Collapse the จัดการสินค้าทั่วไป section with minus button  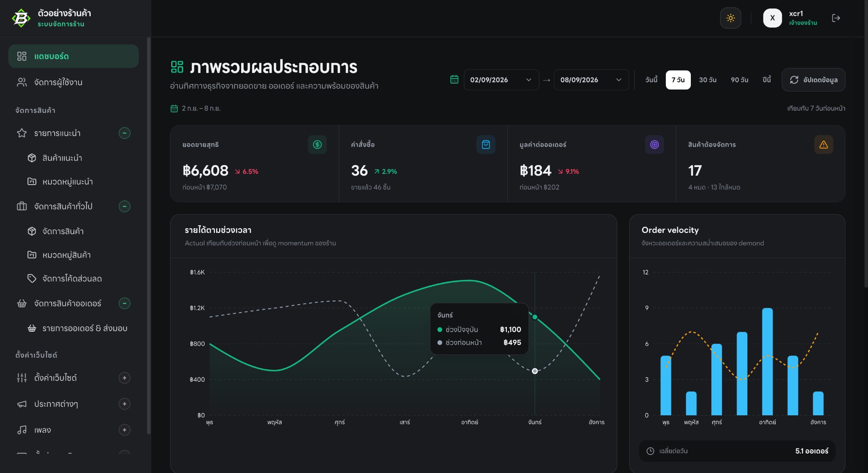[x=124, y=207]
